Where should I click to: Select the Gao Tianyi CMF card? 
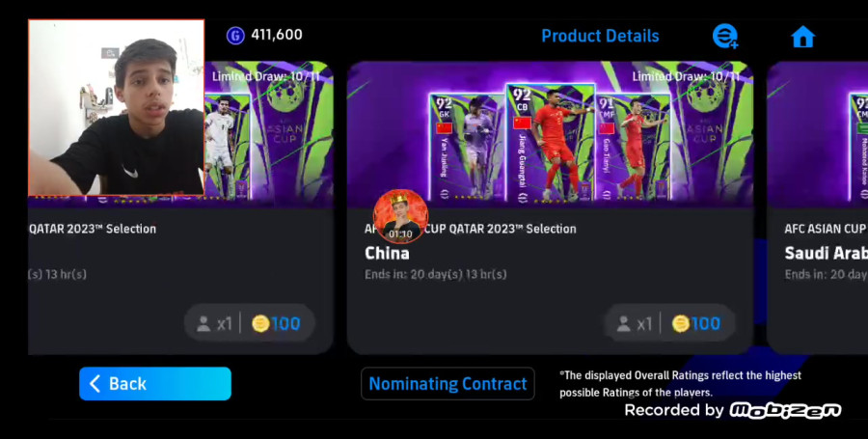(x=632, y=148)
